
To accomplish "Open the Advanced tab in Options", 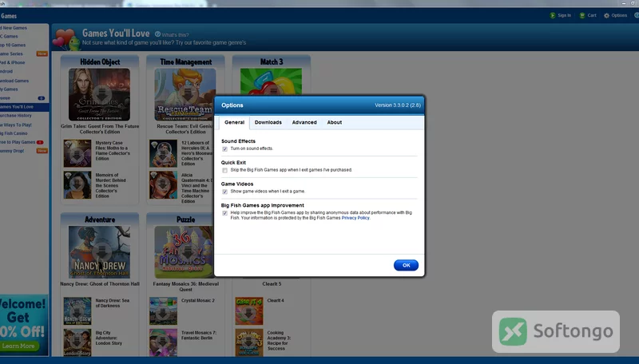I will click(304, 122).
